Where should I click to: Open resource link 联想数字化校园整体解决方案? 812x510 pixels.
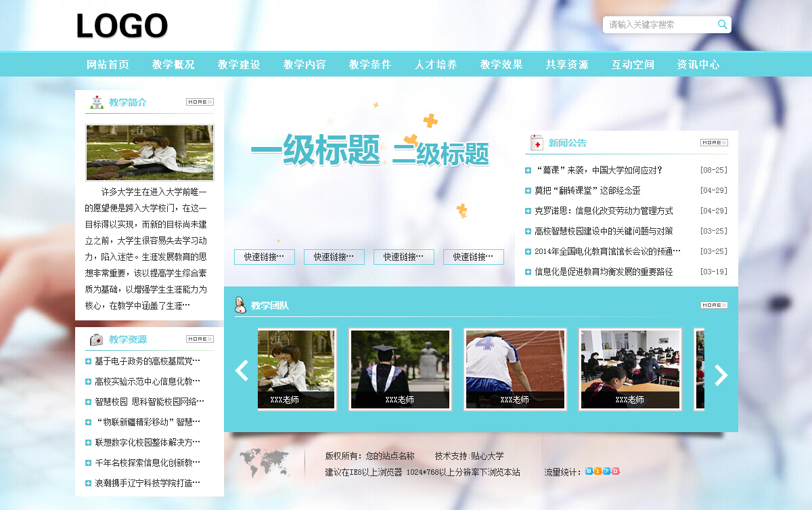[147, 442]
